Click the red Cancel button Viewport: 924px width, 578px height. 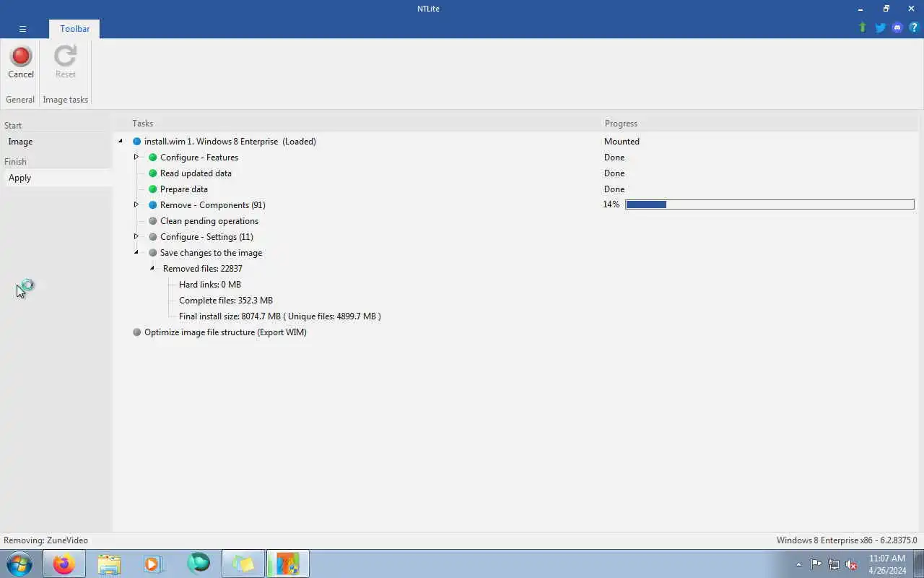coord(21,63)
